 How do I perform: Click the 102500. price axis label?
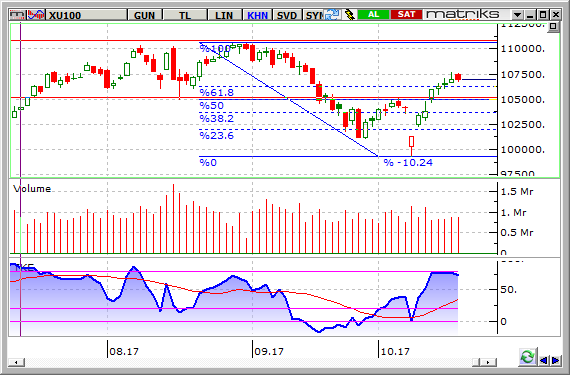point(523,124)
